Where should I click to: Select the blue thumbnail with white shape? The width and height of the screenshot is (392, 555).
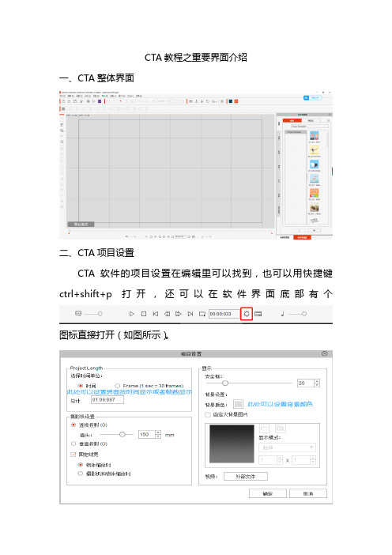315,164
